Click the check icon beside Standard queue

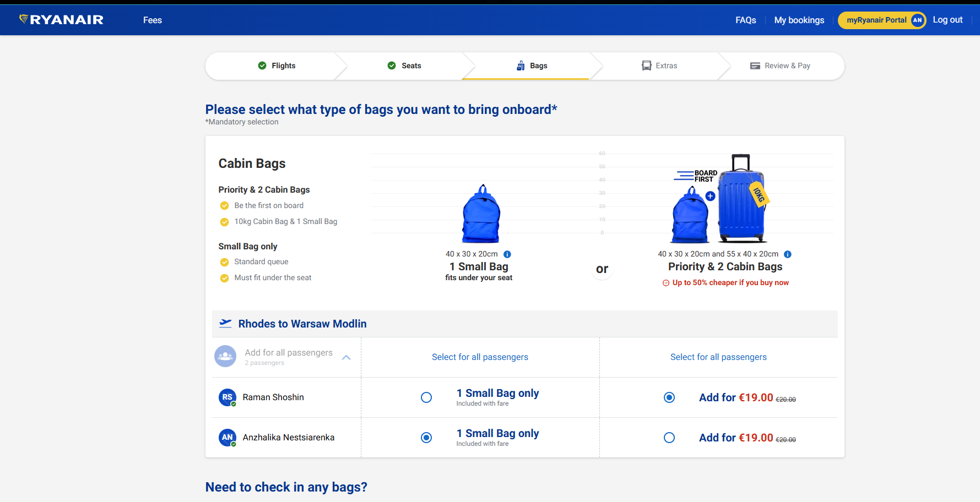tap(224, 262)
